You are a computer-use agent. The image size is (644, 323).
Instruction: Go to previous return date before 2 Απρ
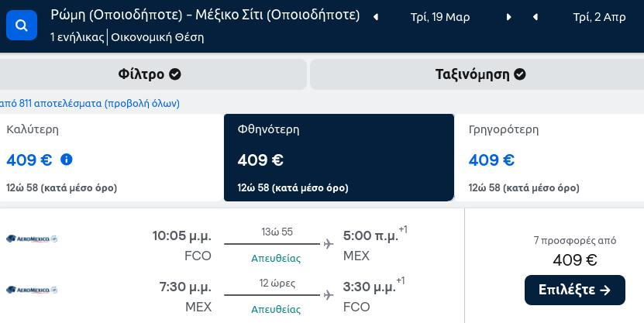536,17
